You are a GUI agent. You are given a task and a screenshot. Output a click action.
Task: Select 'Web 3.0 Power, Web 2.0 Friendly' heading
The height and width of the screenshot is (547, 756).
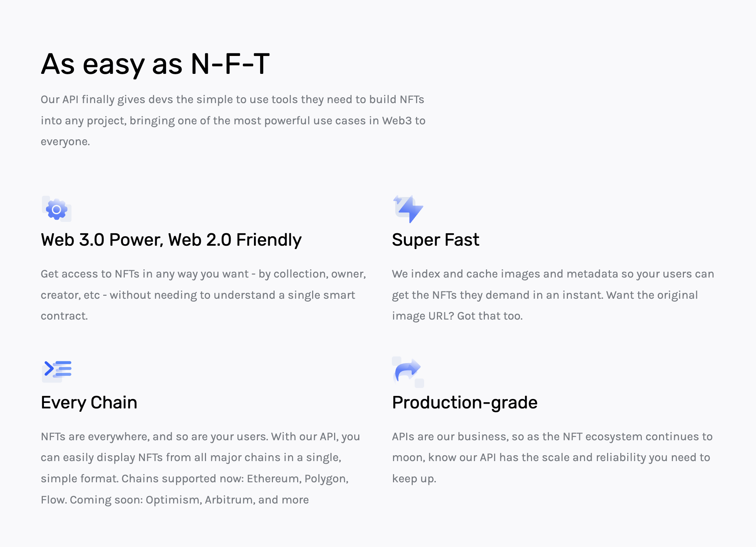tap(171, 240)
